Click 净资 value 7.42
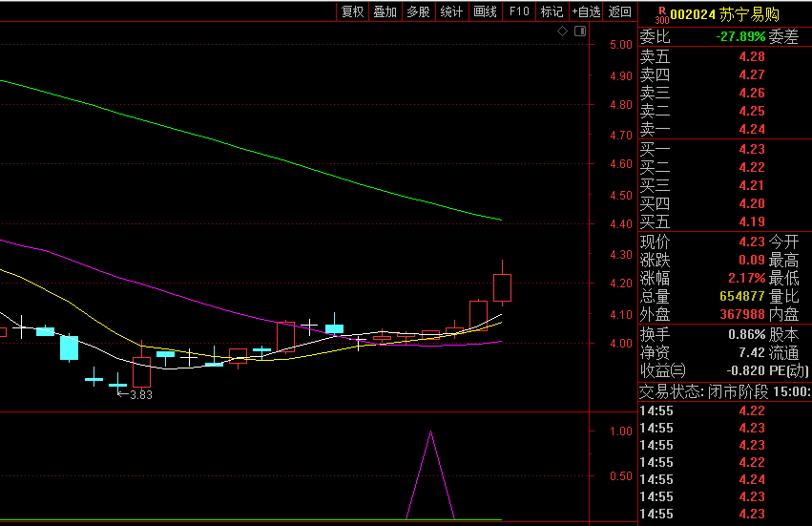The height and width of the screenshot is (526, 812). tap(752, 352)
